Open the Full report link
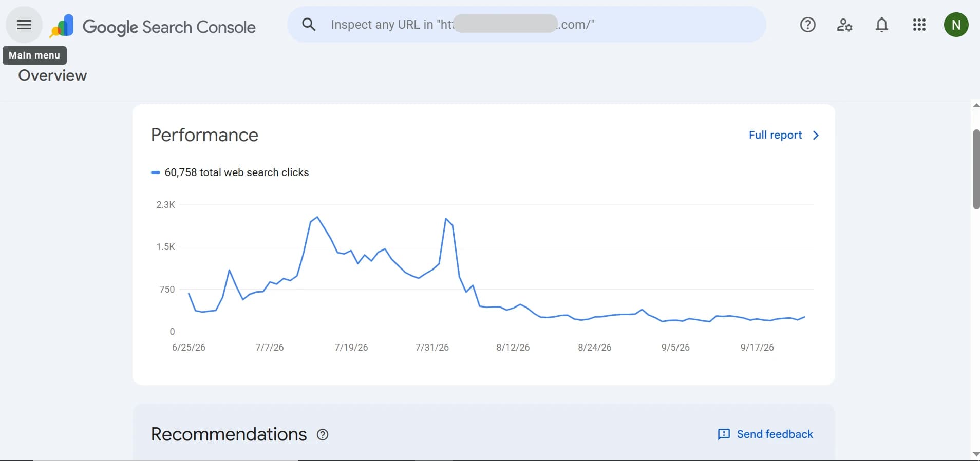The width and height of the screenshot is (980, 461). (784, 135)
